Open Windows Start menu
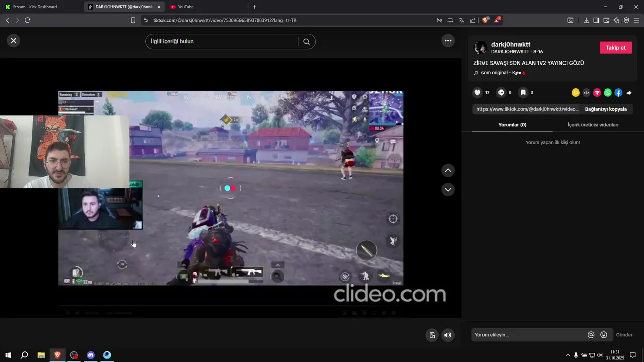Viewport: 644px width, 362px height. (8, 355)
